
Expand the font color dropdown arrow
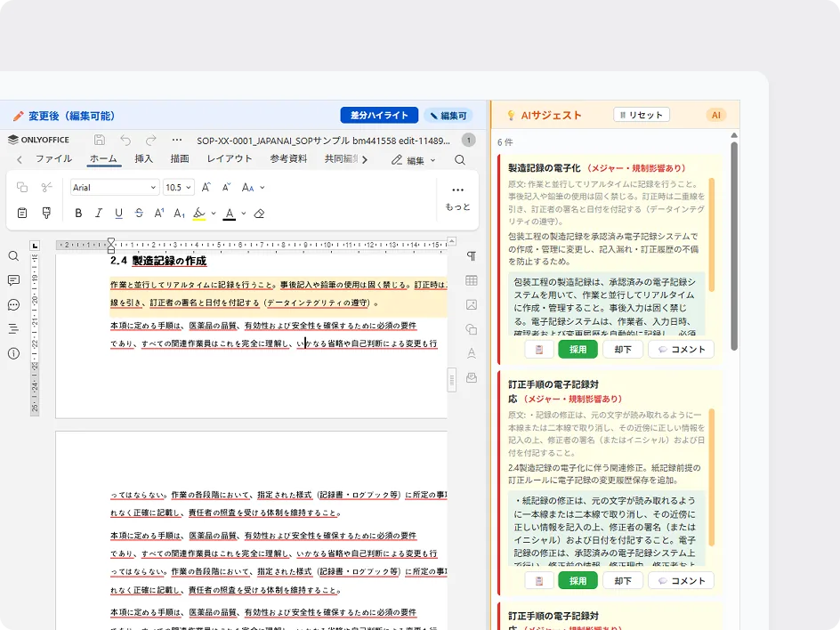[243, 214]
